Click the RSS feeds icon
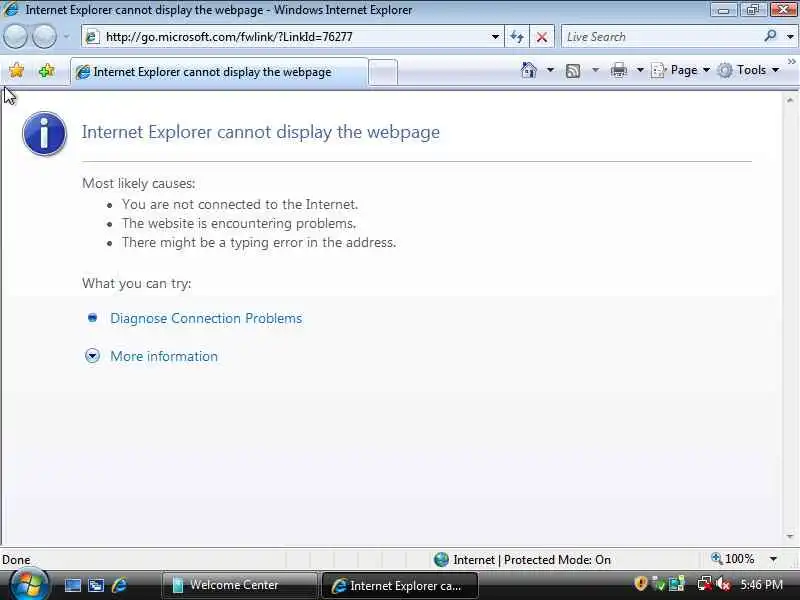Image resolution: width=800 pixels, height=600 pixels. click(x=573, y=70)
